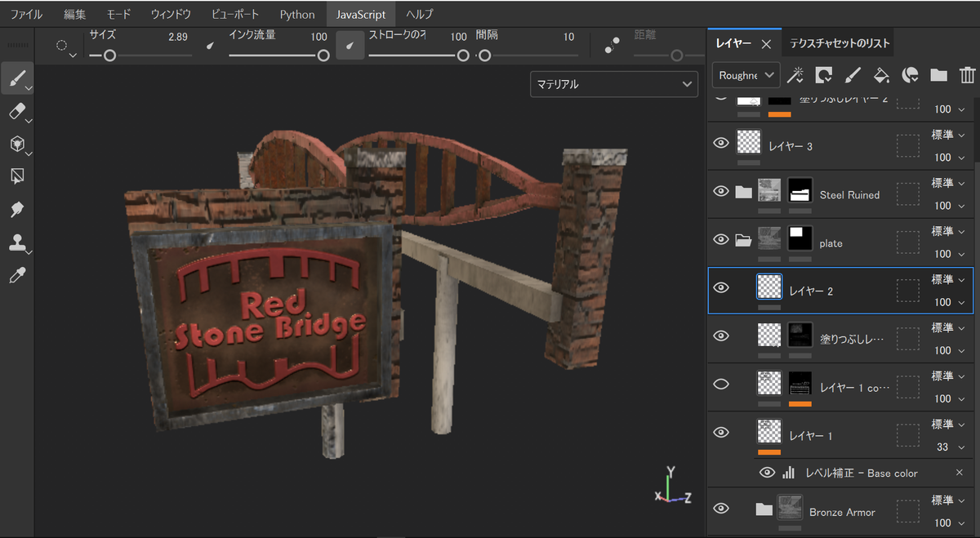Click the levels icon beside レベル補正
The height and width of the screenshot is (538, 980).
point(789,473)
